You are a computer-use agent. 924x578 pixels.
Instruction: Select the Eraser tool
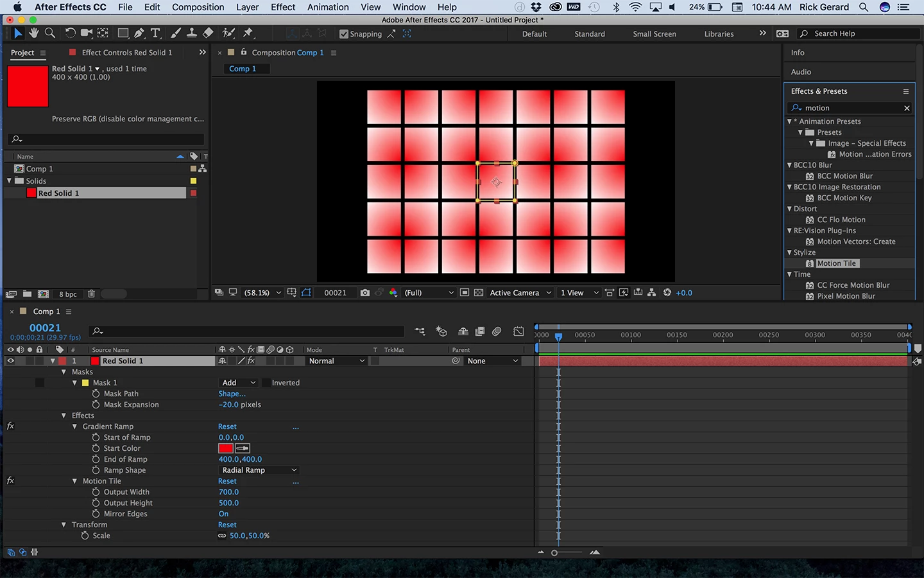208,33
